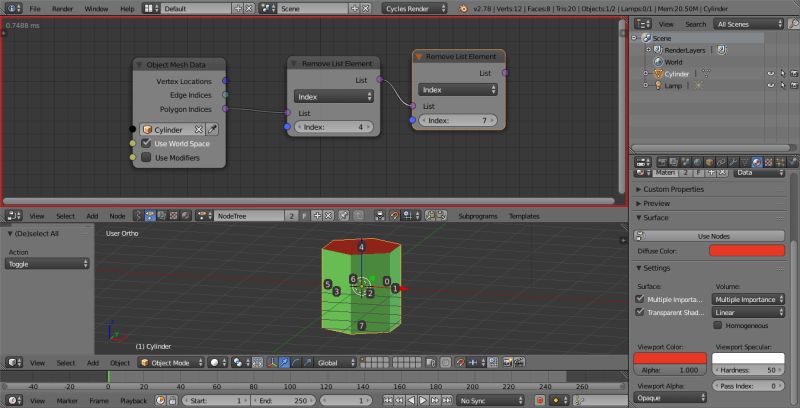The height and width of the screenshot is (408, 800).
Task: Open the Toggle action dropdown
Action: (47, 264)
